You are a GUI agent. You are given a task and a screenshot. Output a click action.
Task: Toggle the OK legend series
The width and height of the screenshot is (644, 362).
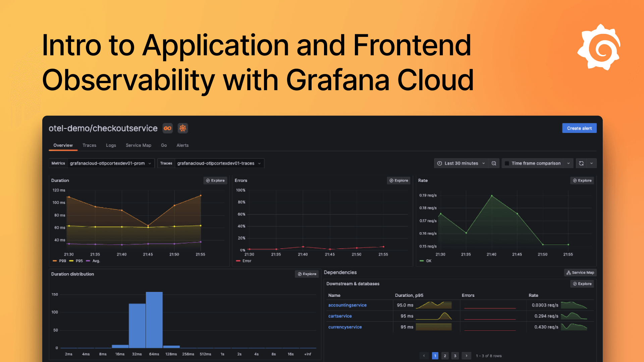(426, 261)
